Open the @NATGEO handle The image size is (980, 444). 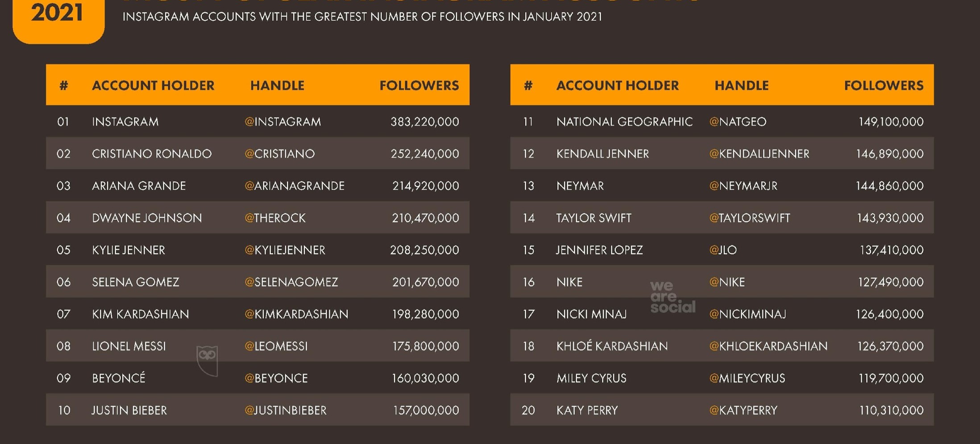[x=738, y=122]
